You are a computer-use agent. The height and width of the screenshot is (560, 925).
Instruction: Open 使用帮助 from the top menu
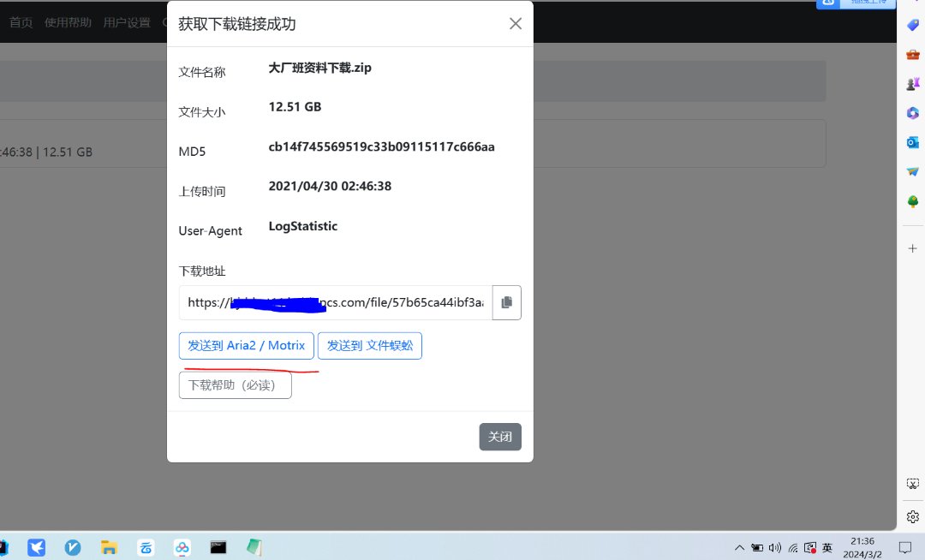[x=68, y=22]
